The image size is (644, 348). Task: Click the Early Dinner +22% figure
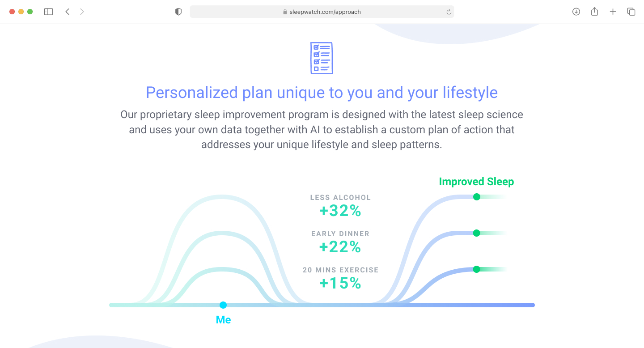(x=340, y=247)
